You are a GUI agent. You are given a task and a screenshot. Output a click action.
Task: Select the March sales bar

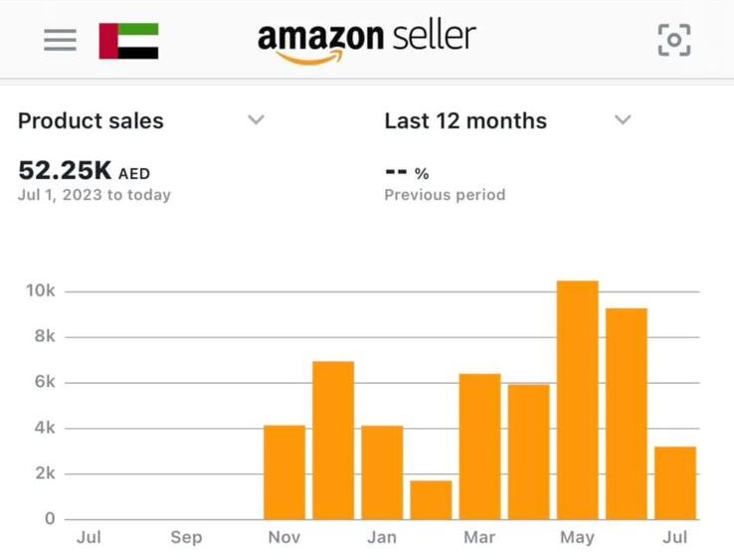coord(479,447)
